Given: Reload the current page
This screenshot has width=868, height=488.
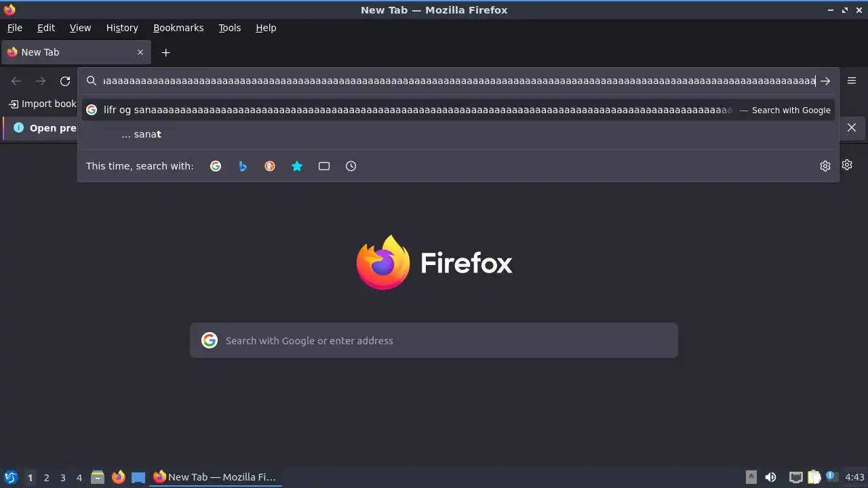Looking at the screenshot, I should click(65, 81).
